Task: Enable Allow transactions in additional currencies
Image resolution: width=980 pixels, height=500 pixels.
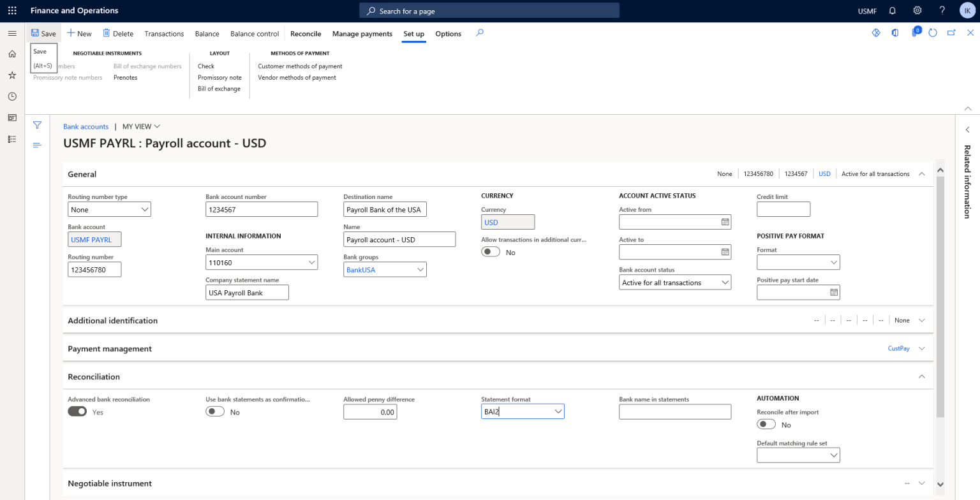Action: point(491,251)
